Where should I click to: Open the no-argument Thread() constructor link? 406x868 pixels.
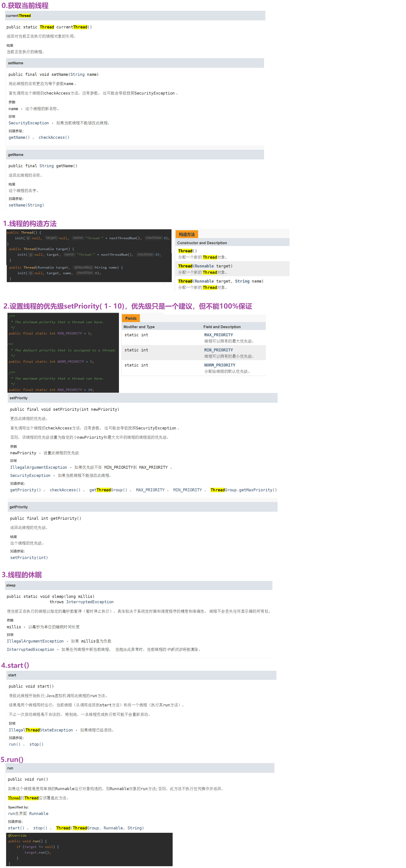[x=187, y=251]
